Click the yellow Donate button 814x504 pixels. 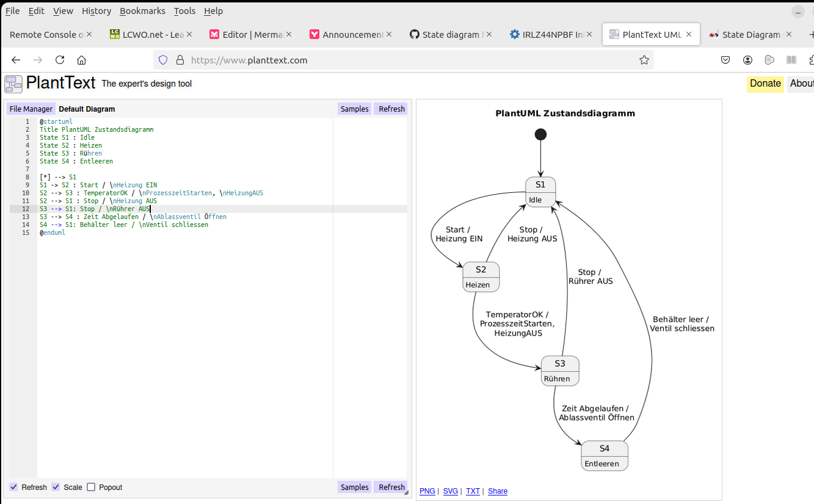(765, 84)
